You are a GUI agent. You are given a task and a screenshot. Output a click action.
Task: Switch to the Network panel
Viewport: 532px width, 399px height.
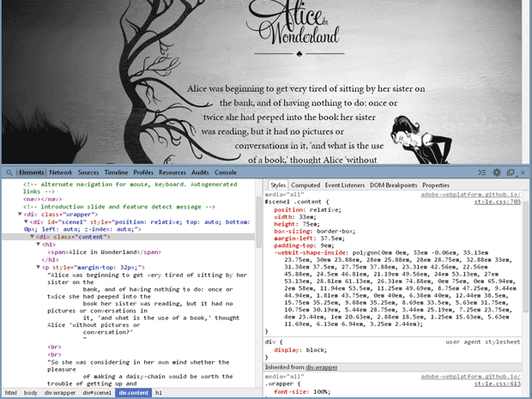[61, 172]
